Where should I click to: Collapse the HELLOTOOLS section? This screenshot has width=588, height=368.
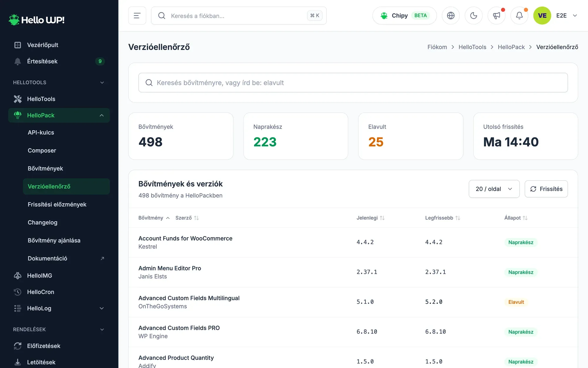[59, 82]
